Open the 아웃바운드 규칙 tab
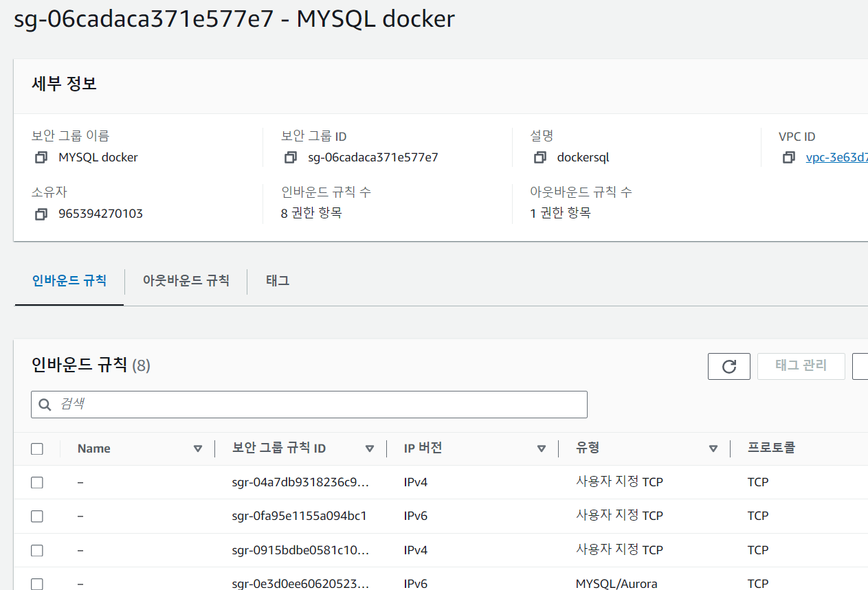The height and width of the screenshot is (590, 868). 186,280
